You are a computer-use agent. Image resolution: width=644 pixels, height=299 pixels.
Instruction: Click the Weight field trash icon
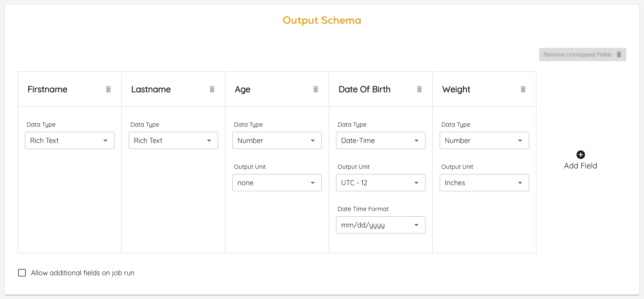523,89
